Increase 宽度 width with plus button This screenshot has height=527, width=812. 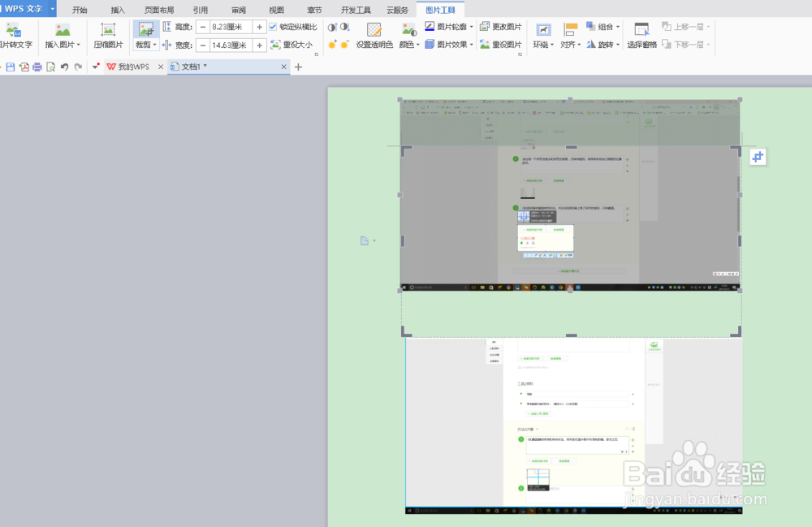260,45
